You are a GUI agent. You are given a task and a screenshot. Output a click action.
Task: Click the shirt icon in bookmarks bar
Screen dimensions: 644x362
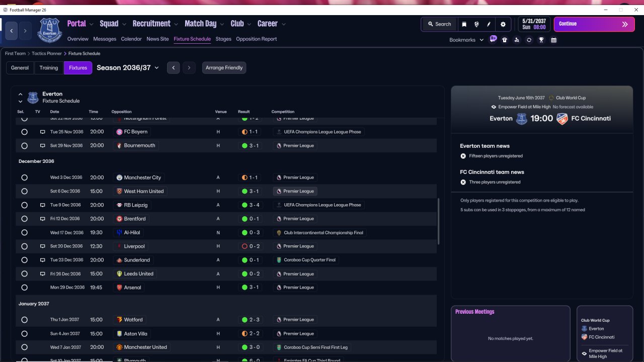(x=505, y=40)
